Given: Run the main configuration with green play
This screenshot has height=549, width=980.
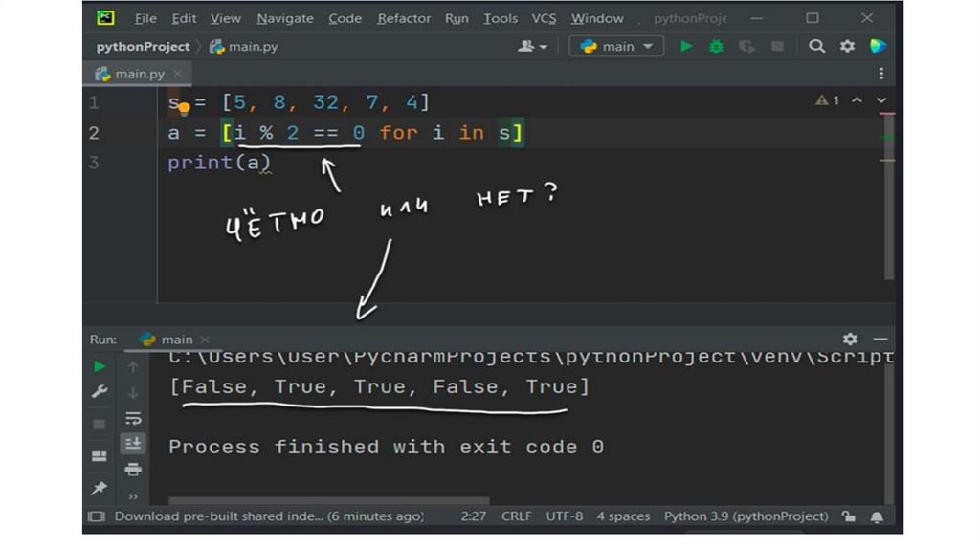Looking at the screenshot, I should click(686, 46).
